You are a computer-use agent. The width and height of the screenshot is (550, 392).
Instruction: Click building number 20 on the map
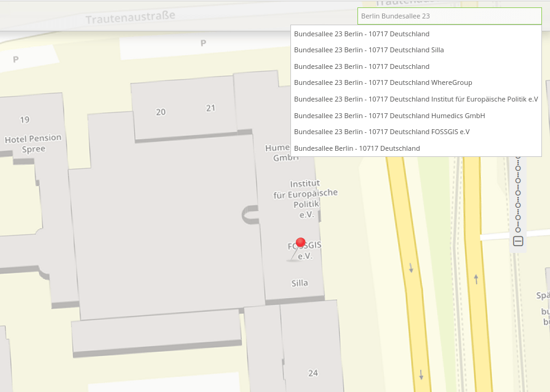click(x=161, y=112)
